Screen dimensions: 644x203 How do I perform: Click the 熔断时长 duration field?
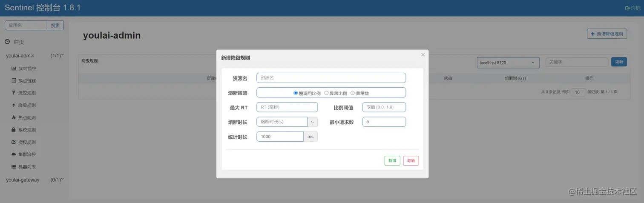[282, 122]
